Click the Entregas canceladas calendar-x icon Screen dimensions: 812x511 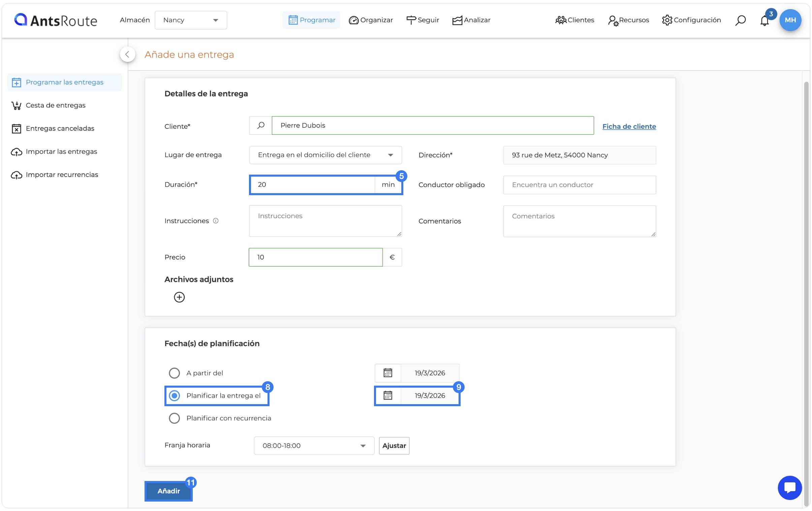pos(17,128)
